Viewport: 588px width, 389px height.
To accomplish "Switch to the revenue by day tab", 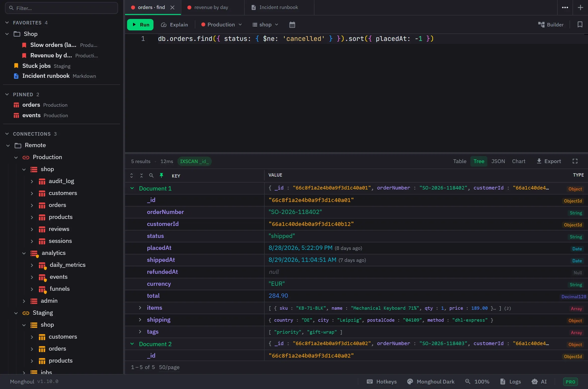I will tap(213, 7).
